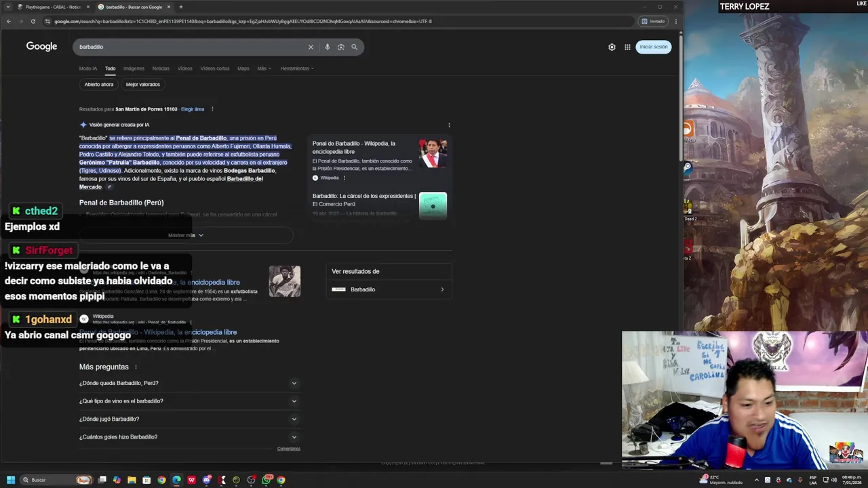Click the barbadillo search input field
The width and height of the screenshot is (868, 488).
(x=190, y=47)
